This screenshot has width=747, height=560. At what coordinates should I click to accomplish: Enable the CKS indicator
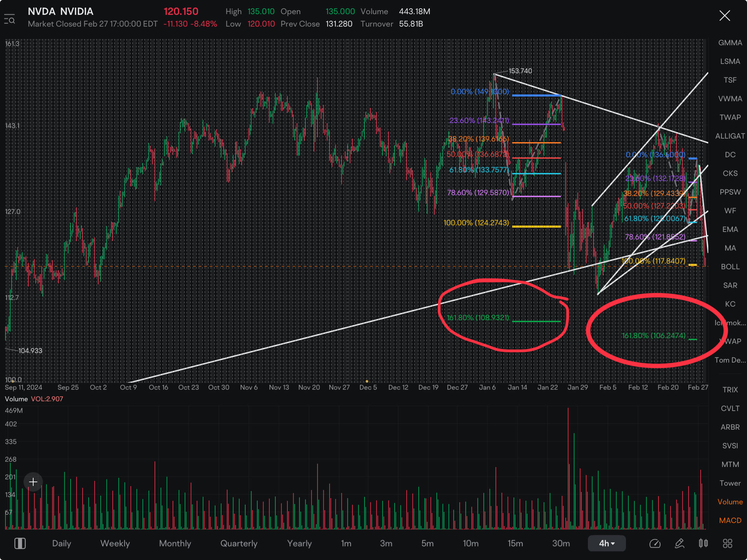(730, 173)
